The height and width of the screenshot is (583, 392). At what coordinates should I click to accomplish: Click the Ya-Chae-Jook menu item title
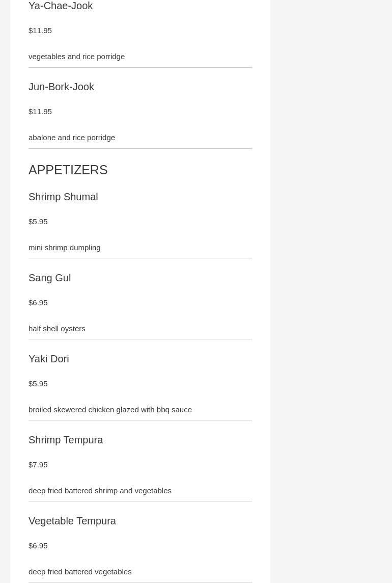point(61,6)
